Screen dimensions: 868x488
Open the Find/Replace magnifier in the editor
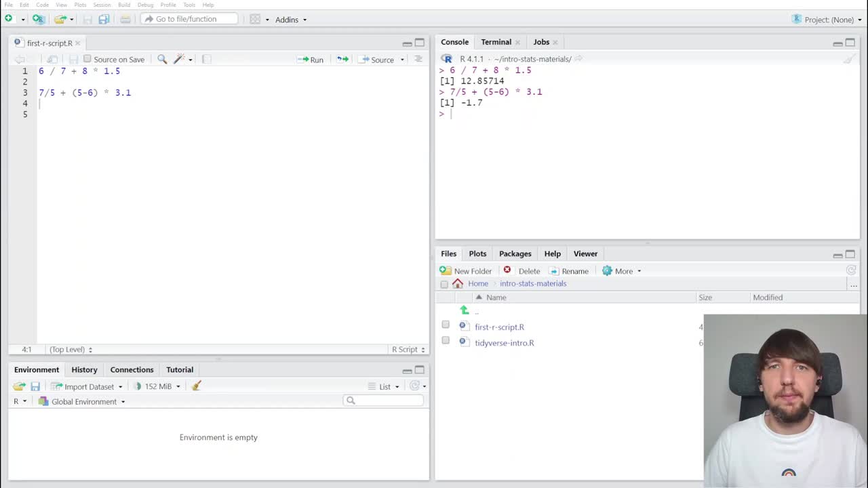(x=162, y=60)
